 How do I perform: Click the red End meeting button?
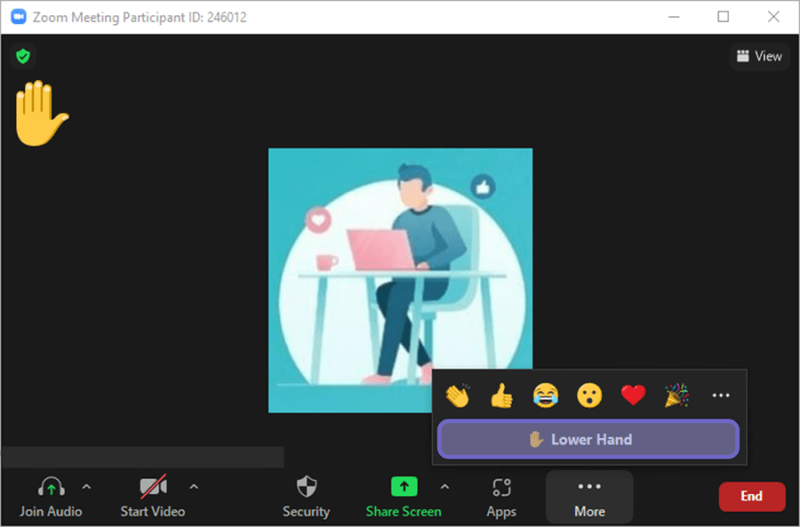(752, 496)
